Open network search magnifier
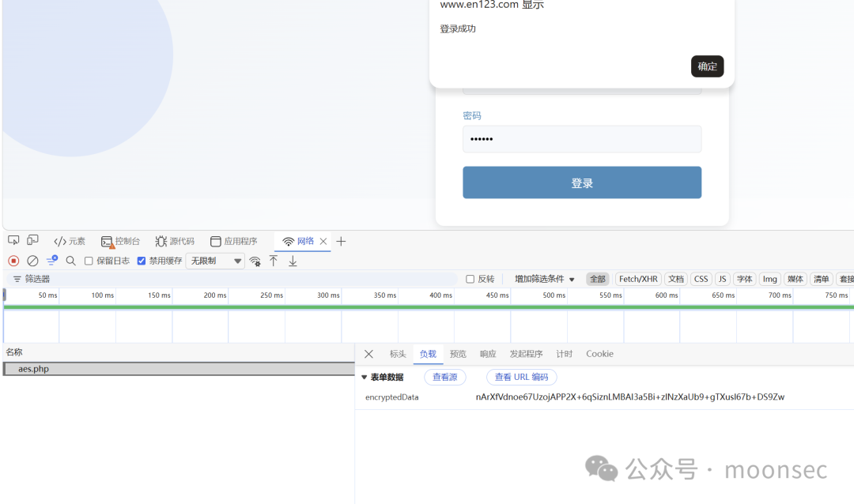Screen dimensions: 854x504 point(71,261)
